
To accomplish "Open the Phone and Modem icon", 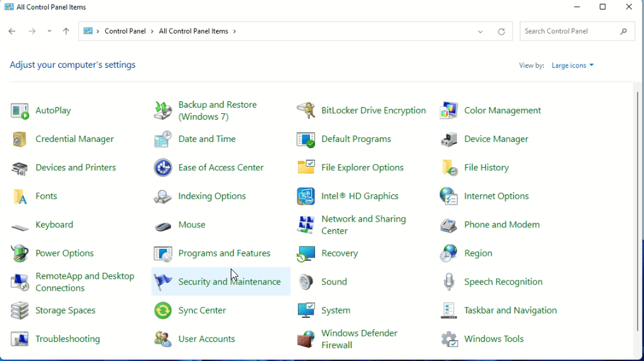I will pyautogui.click(x=449, y=225).
